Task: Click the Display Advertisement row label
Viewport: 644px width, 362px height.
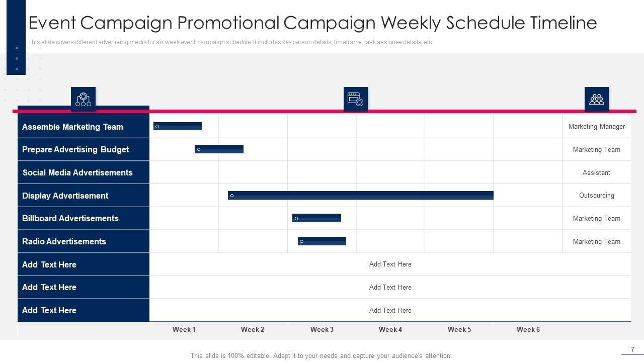Action: point(65,196)
